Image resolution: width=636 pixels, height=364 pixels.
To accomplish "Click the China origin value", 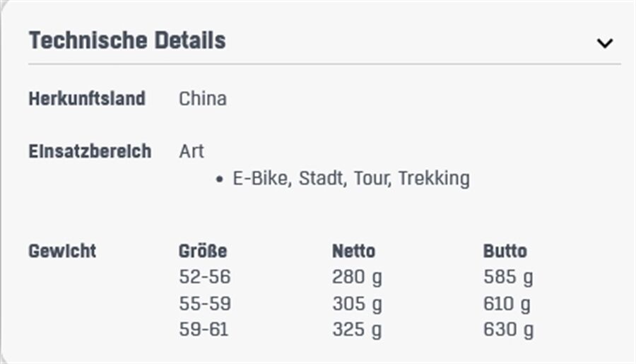I will click(x=203, y=99).
